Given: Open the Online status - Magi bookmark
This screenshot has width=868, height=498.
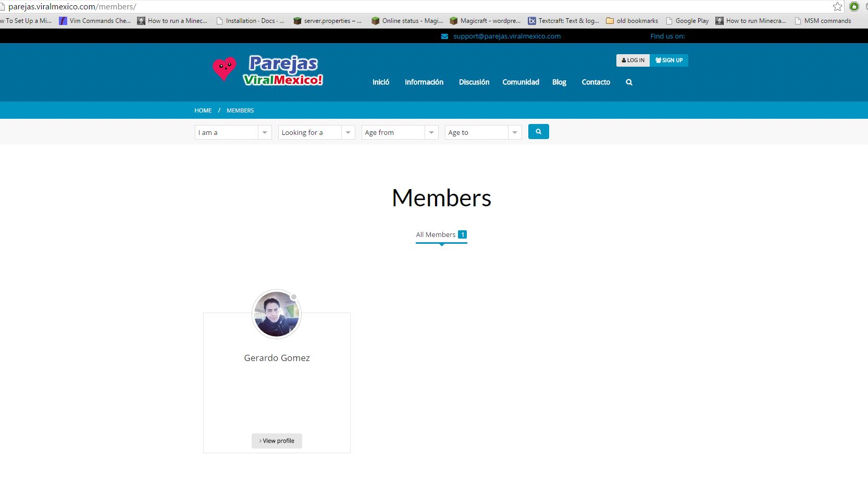Looking at the screenshot, I should pyautogui.click(x=407, y=21).
